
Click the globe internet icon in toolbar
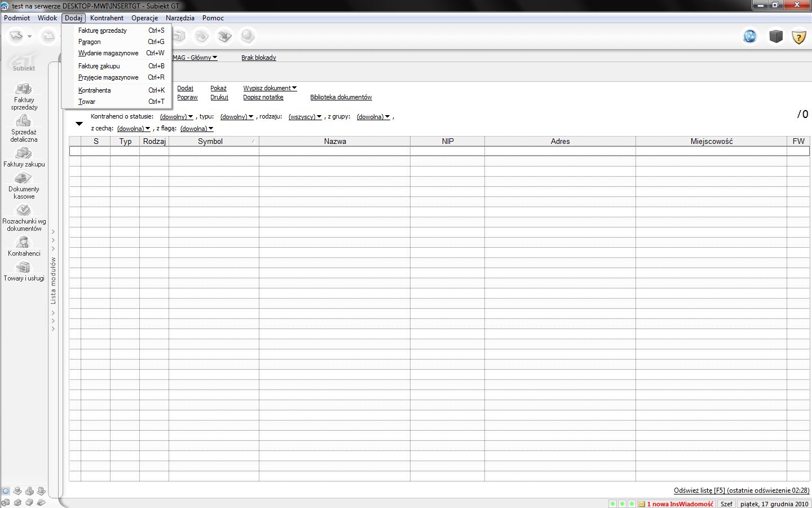click(x=750, y=37)
